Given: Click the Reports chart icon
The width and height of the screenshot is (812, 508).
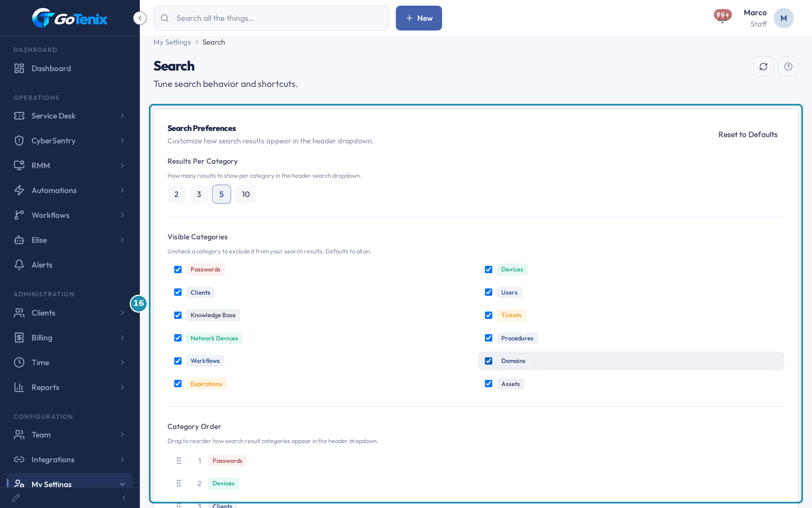Looking at the screenshot, I should pos(19,387).
